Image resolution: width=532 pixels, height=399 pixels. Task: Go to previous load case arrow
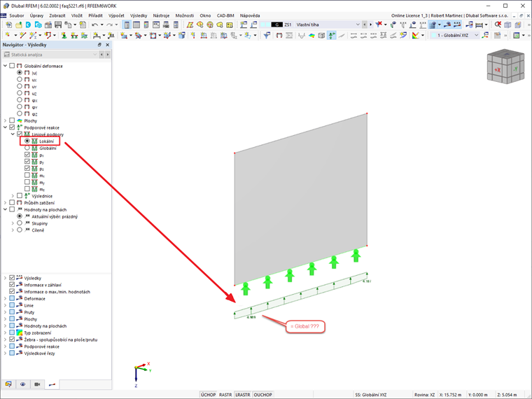(365, 24)
